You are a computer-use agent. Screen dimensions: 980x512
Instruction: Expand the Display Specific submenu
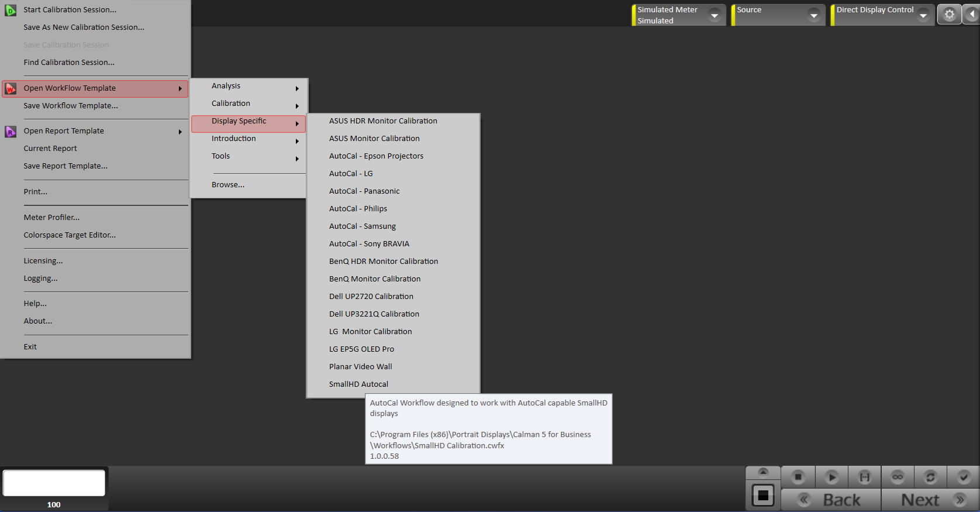[x=249, y=123]
